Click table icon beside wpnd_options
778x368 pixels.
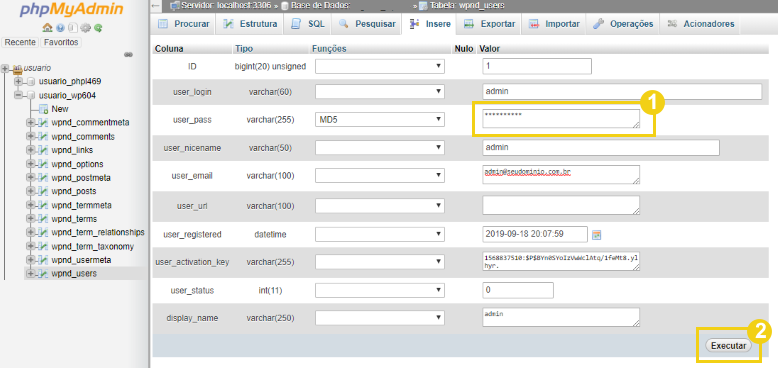tap(43, 164)
